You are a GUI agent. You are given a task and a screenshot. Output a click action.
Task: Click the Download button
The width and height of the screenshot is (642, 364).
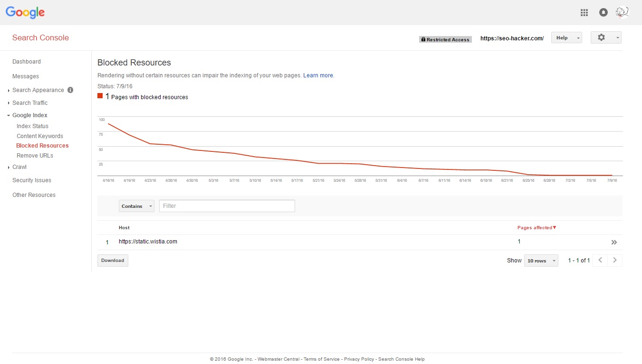(x=113, y=261)
